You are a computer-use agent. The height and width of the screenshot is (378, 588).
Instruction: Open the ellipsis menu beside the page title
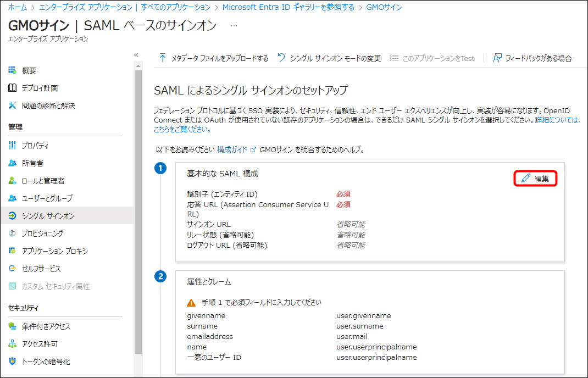(x=234, y=26)
